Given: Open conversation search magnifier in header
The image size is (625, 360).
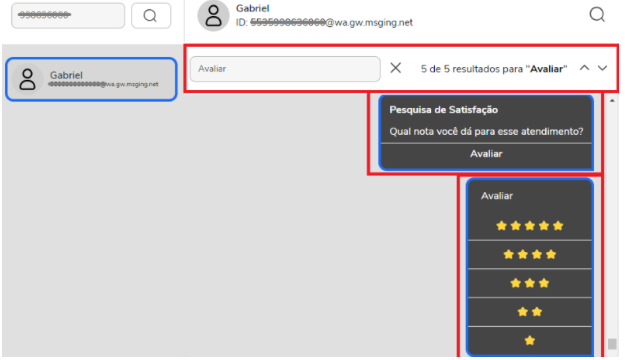Looking at the screenshot, I should [x=597, y=15].
